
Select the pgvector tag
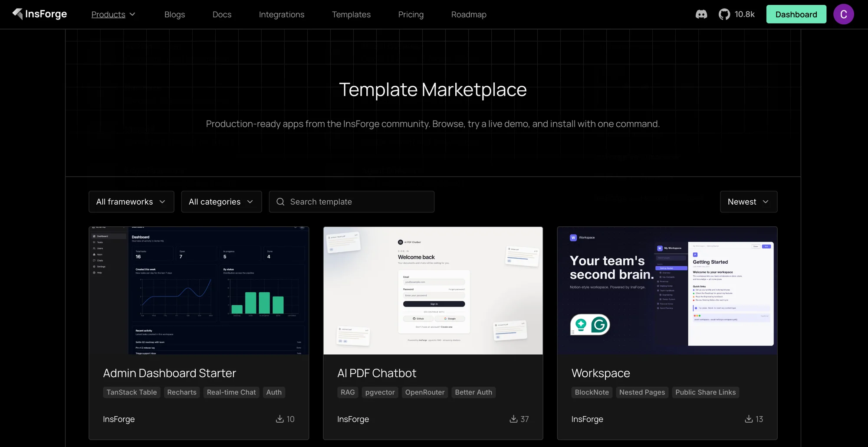pos(380,392)
